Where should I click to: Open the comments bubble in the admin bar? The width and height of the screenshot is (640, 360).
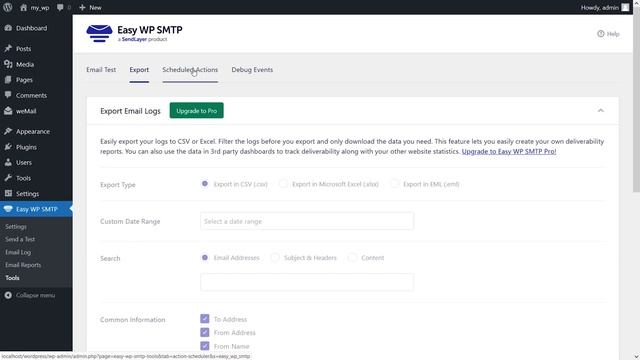(60, 7)
